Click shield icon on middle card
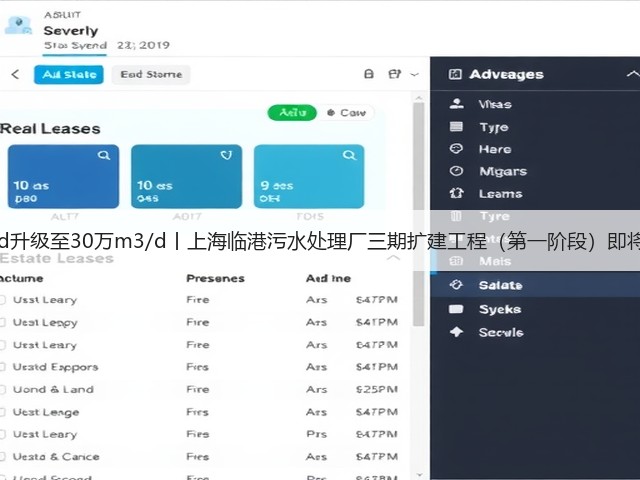 coord(227,155)
